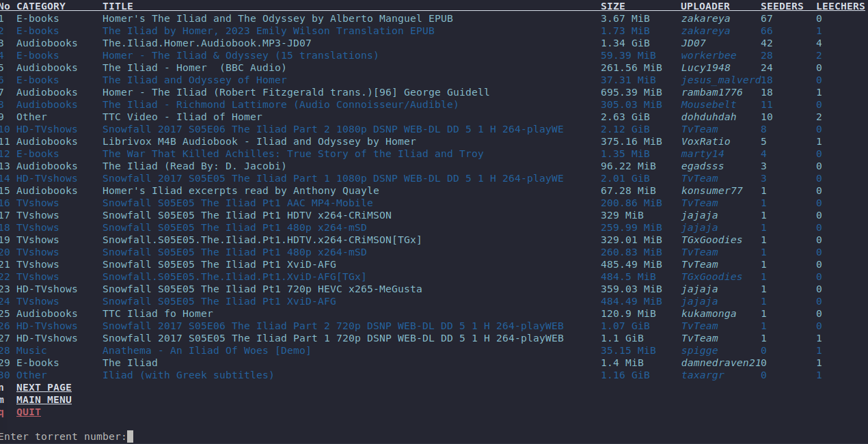Click size value '375.16 MiB'
This screenshot has height=444, width=868.
coord(632,141)
